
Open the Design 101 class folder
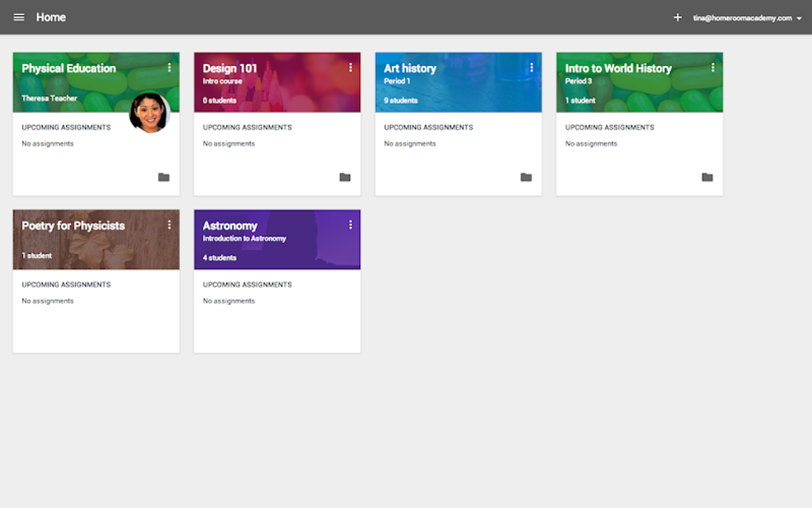pyautogui.click(x=345, y=177)
